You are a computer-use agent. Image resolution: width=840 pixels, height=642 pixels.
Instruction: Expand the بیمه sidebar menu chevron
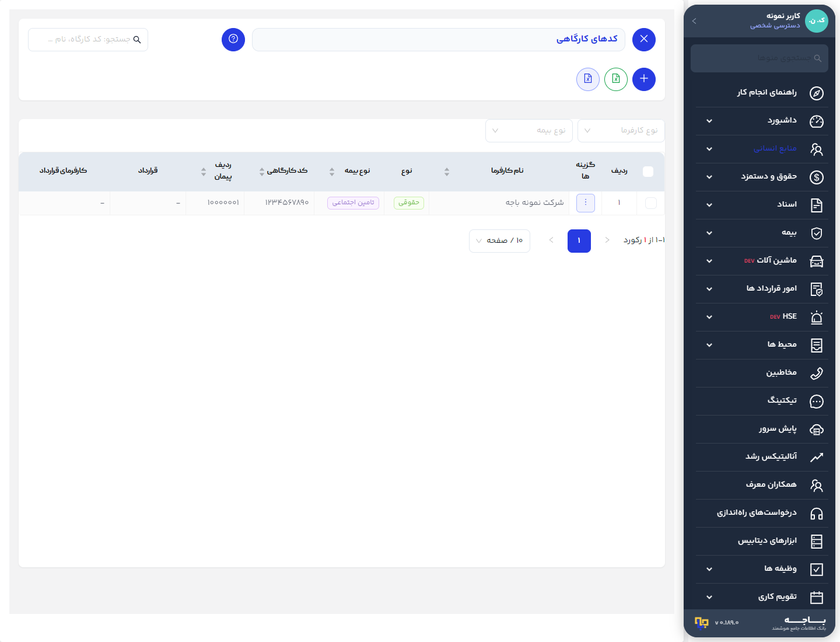pos(709,233)
